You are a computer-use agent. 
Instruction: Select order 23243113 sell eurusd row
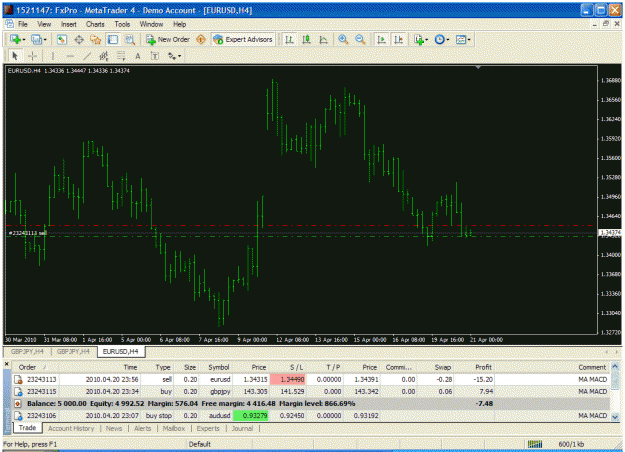tap(312, 379)
